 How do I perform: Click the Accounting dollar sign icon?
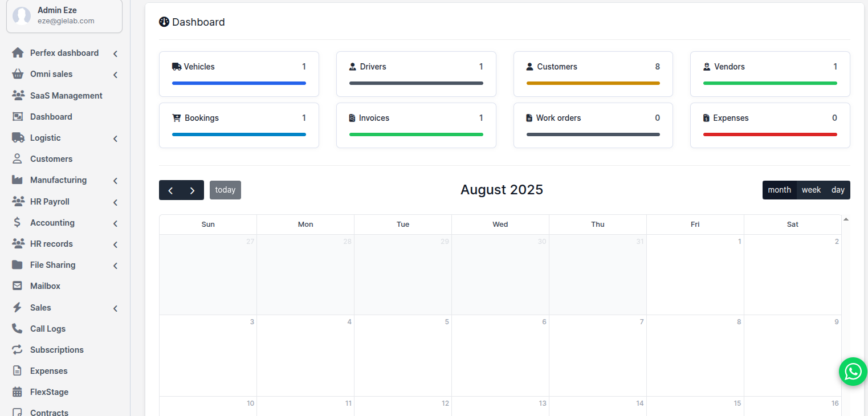click(x=18, y=223)
